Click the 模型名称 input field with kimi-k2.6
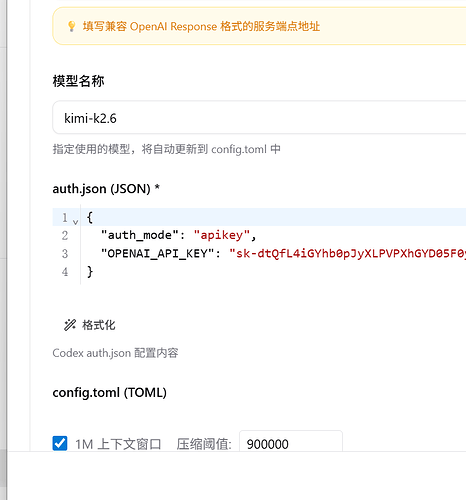 [x=259, y=117]
